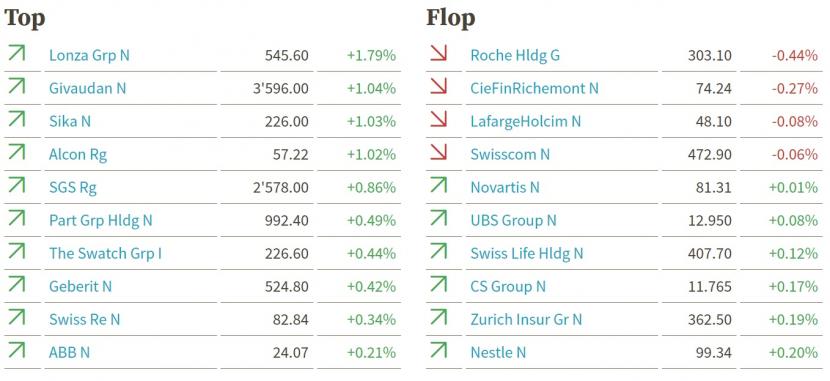Image resolution: width=830 pixels, height=381 pixels.
Task: Click the red down arrow beside LafargeHolcim N
Action: (x=438, y=120)
